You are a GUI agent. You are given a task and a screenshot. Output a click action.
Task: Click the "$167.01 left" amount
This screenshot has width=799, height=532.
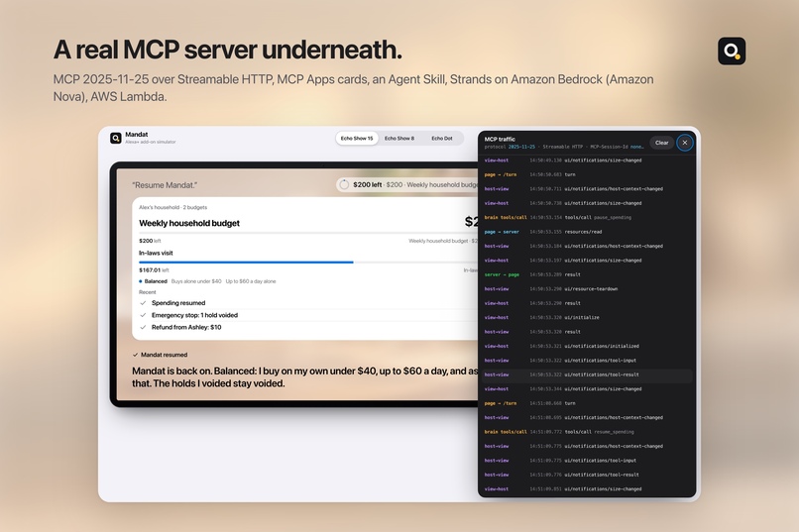[154, 270]
